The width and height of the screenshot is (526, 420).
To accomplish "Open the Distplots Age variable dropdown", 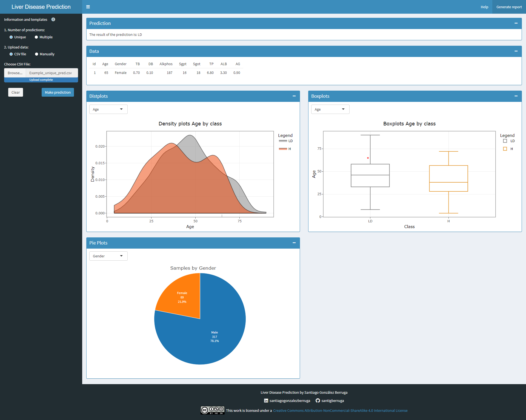I will pos(108,109).
